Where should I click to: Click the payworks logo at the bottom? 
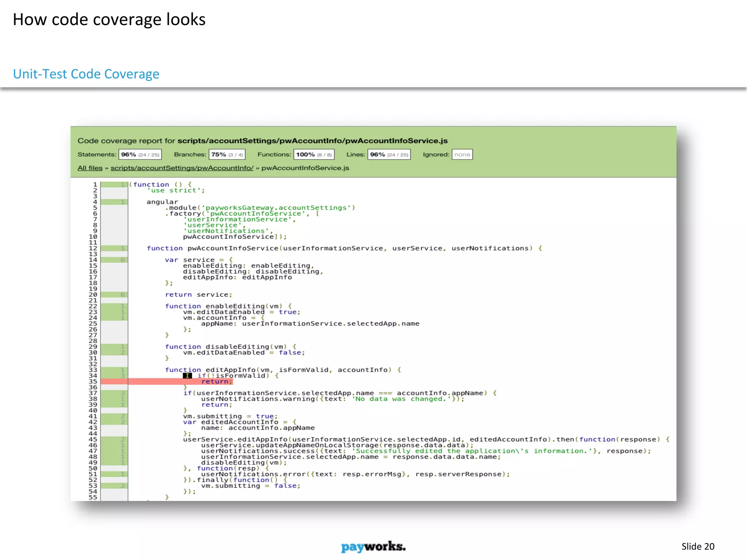[373, 547]
